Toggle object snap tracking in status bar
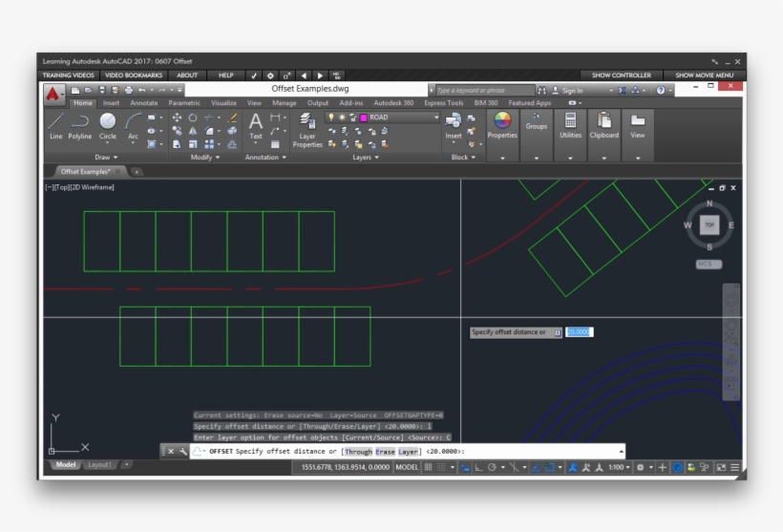The height and width of the screenshot is (532, 783). point(536,468)
